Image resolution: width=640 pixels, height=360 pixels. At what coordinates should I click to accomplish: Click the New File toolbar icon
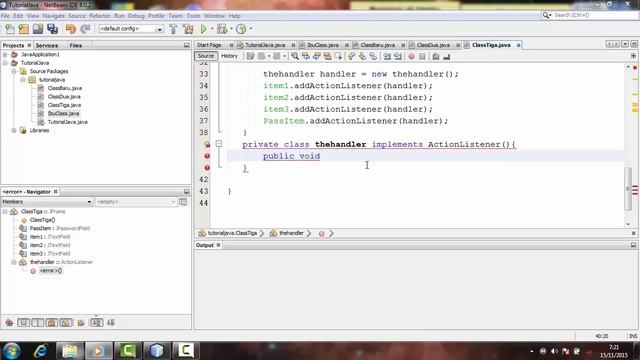pos(10,29)
